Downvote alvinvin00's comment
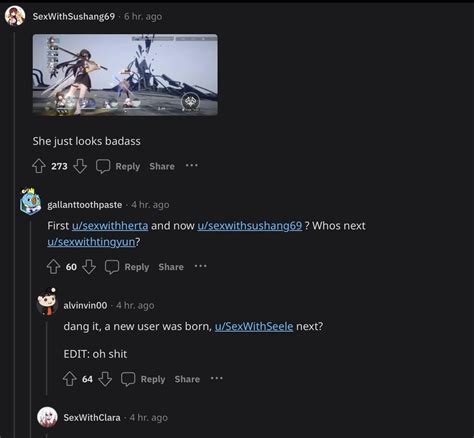Image resolution: width=474 pixels, height=438 pixels. pos(105,379)
